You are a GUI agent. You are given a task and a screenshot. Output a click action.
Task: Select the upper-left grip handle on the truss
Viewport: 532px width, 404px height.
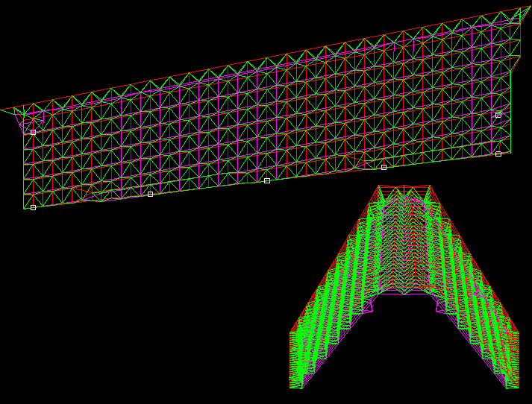(33, 132)
